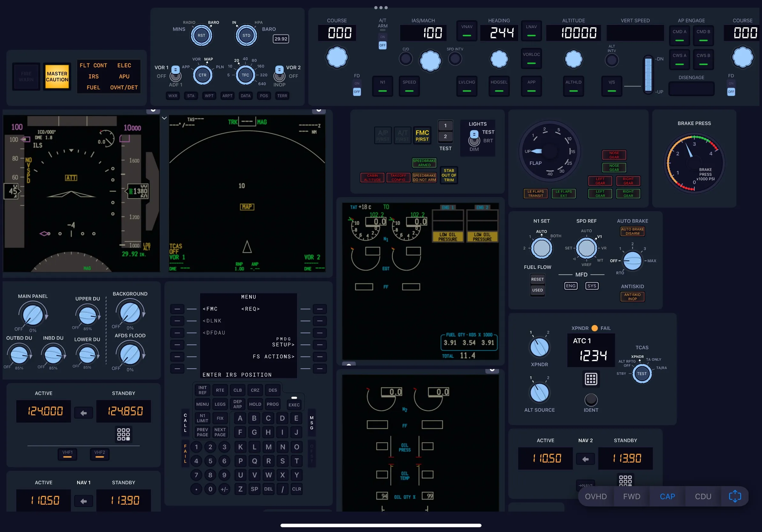762x532 pixels.
Task: Toggle the VHF1 radio selector
Action: (x=67, y=454)
